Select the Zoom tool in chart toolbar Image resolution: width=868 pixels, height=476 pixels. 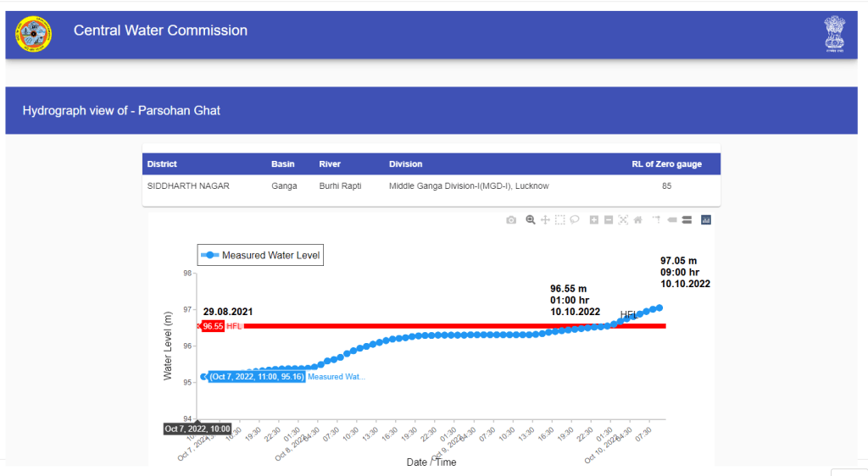(x=531, y=220)
